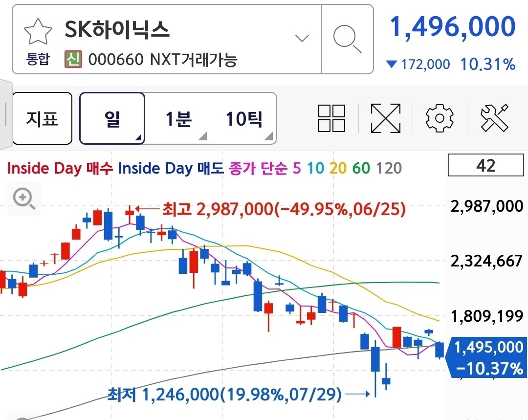The image size is (528, 420).
Task: Click the 종가 단순 moving average label
Action: (x=258, y=168)
